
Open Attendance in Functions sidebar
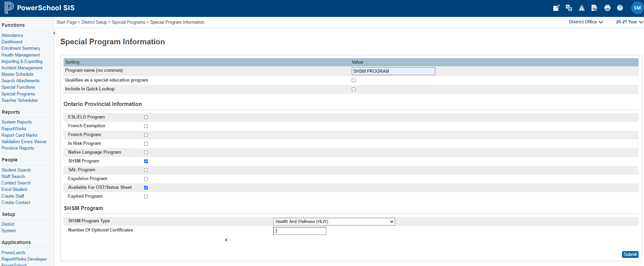pos(12,35)
